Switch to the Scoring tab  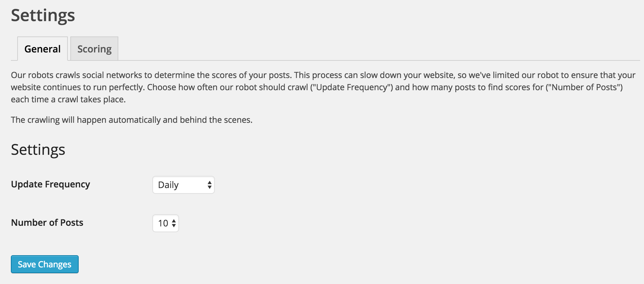click(94, 49)
